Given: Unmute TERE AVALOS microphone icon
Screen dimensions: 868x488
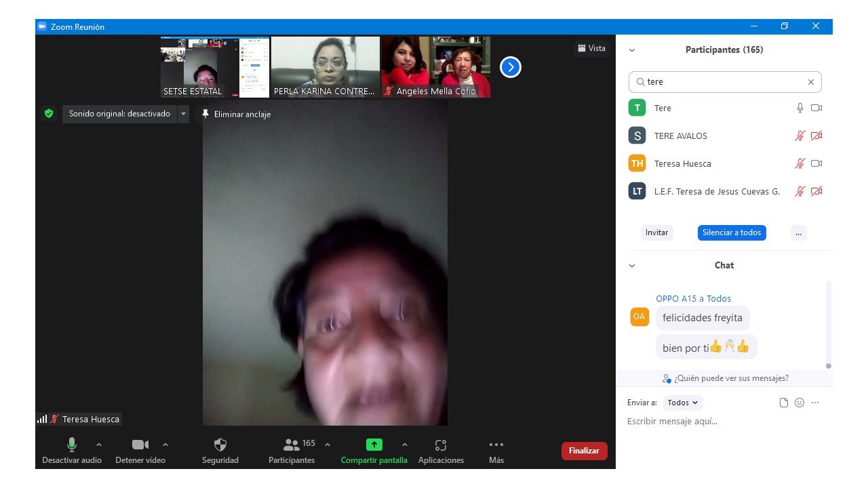Looking at the screenshot, I should pyautogui.click(x=800, y=136).
